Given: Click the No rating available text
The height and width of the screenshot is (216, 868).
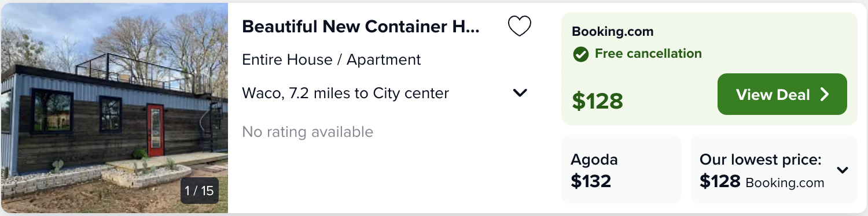Looking at the screenshot, I should 308,132.
